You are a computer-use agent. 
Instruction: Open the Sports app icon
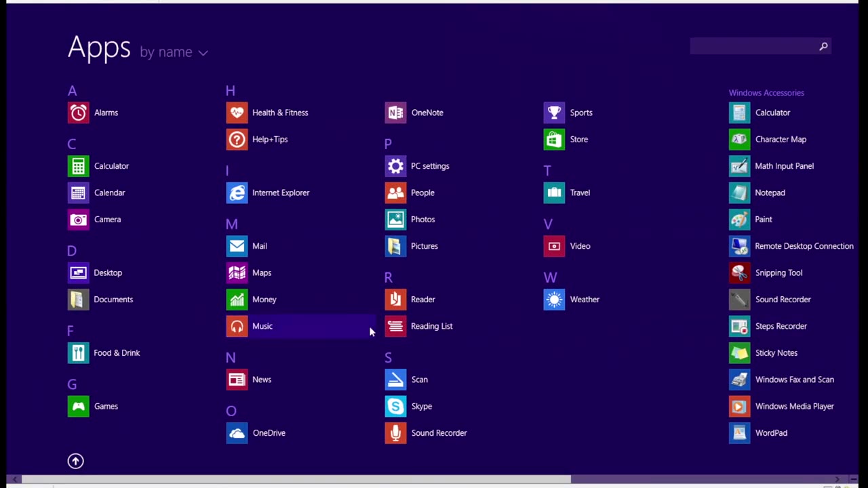(x=554, y=113)
